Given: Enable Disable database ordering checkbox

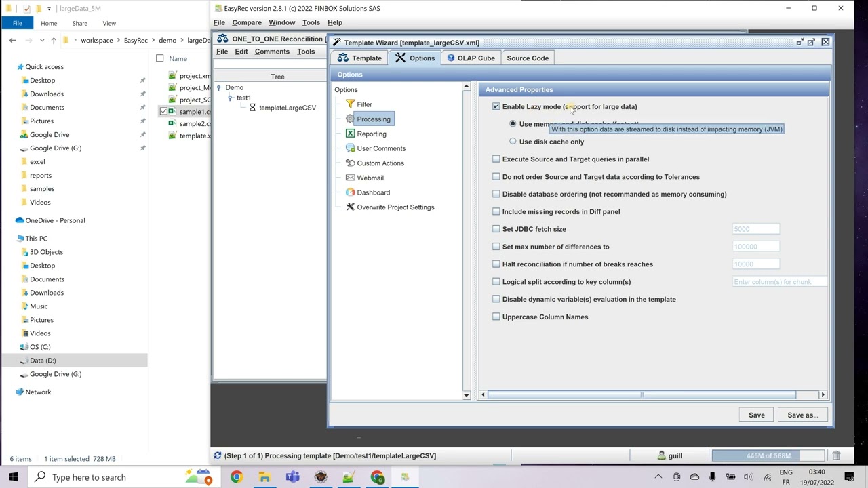Looking at the screenshot, I should click(x=496, y=195).
